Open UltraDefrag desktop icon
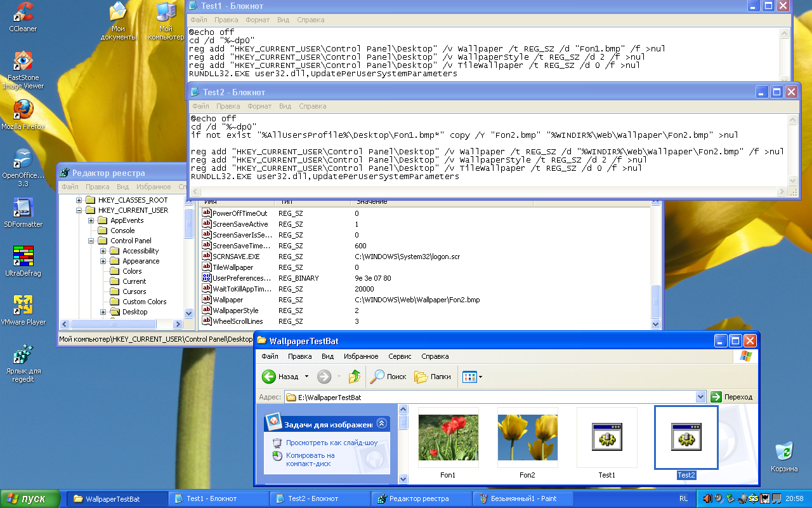Viewport: 812px width, 508px height. [23, 257]
